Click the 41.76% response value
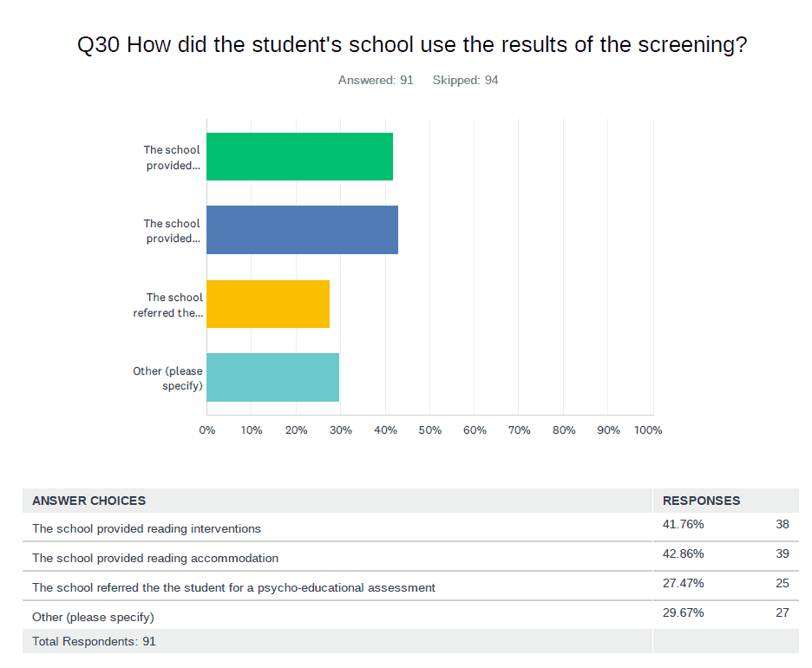The image size is (812, 668). tap(683, 524)
